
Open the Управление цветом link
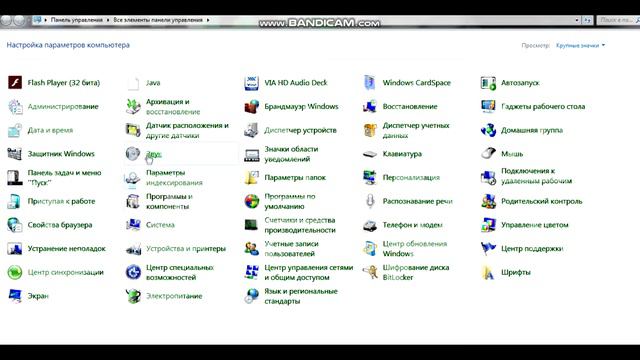(535, 225)
